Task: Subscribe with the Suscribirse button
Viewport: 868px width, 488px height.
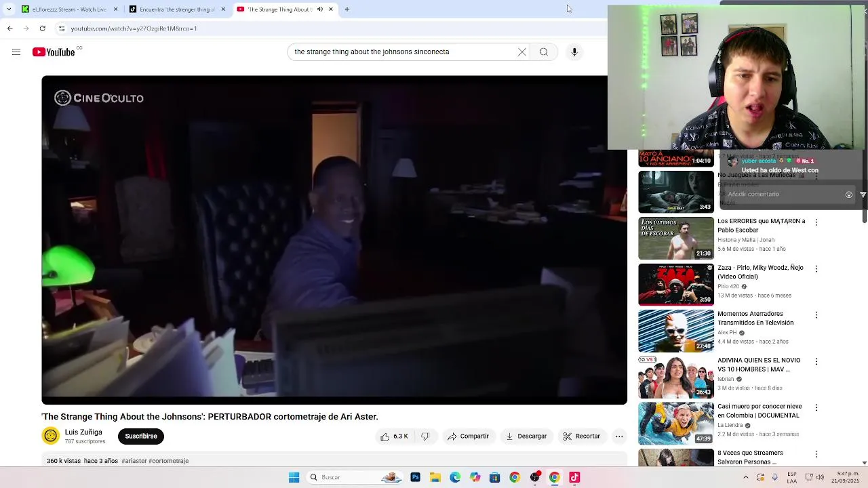Action: coord(141,436)
